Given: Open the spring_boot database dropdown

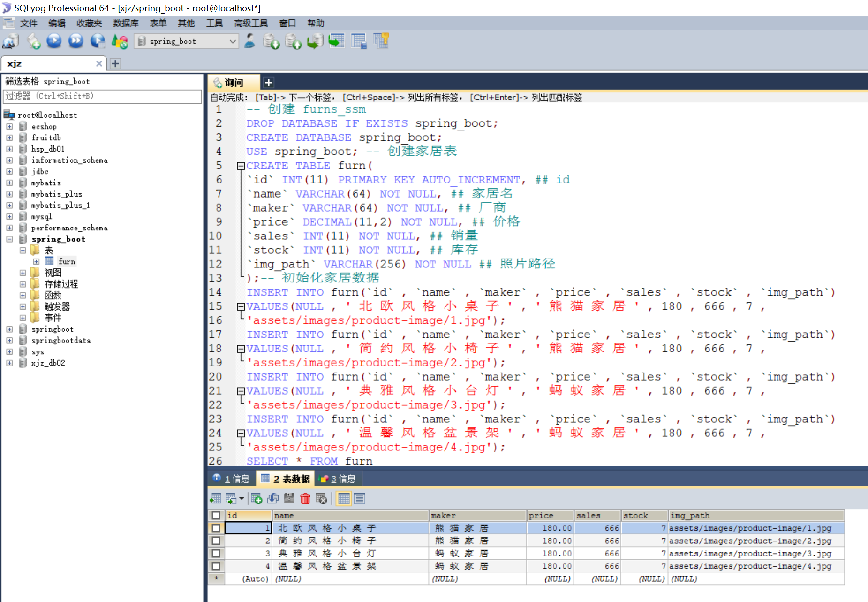Looking at the screenshot, I should pos(233,41).
